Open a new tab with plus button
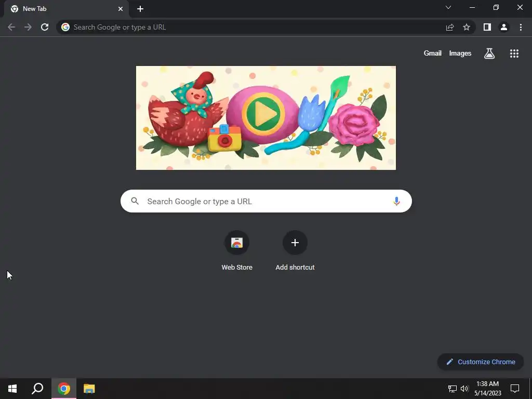The height and width of the screenshot is (399, 532). (x=140, y=9)
